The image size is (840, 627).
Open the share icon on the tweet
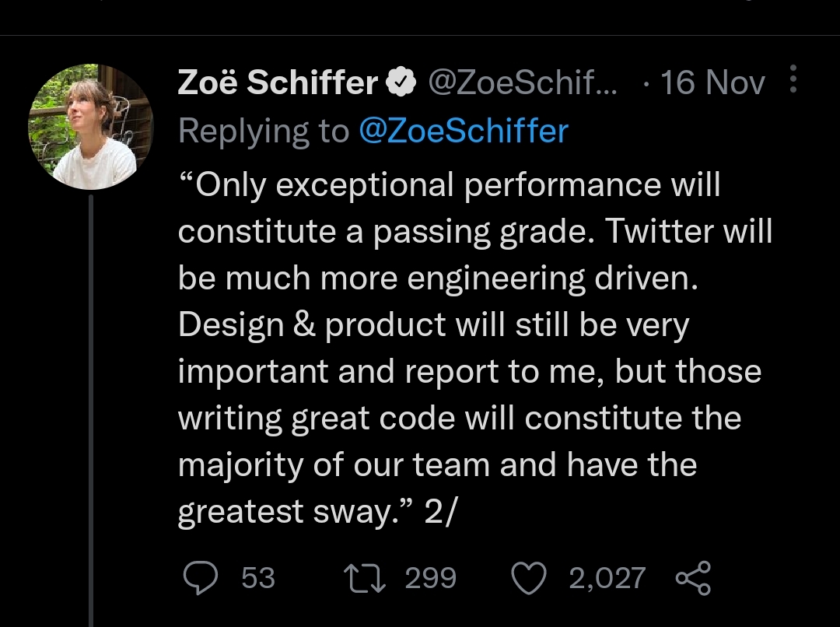(693, 578)
